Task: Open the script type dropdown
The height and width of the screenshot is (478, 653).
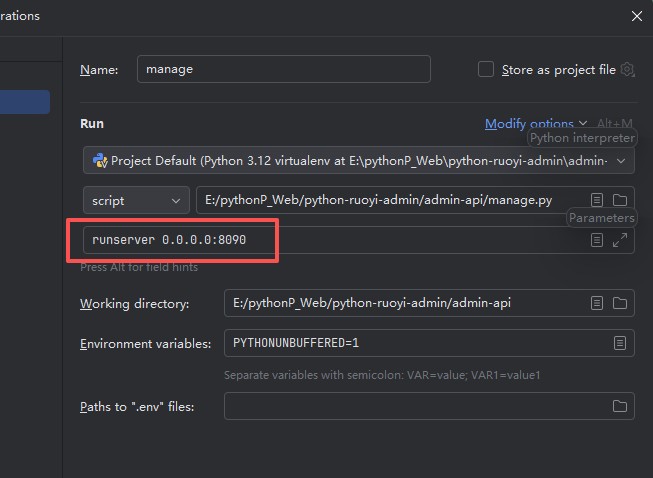Action: pyautogui.click(x=136, y=200)
